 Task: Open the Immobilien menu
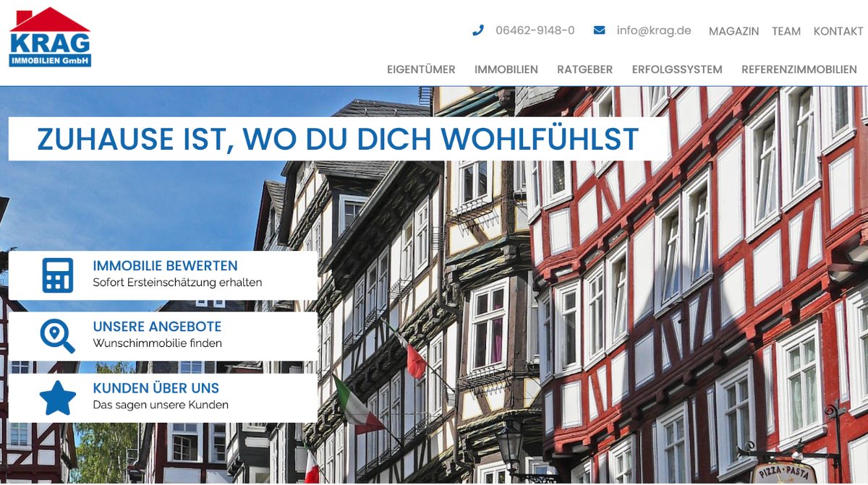coord(506,69)
